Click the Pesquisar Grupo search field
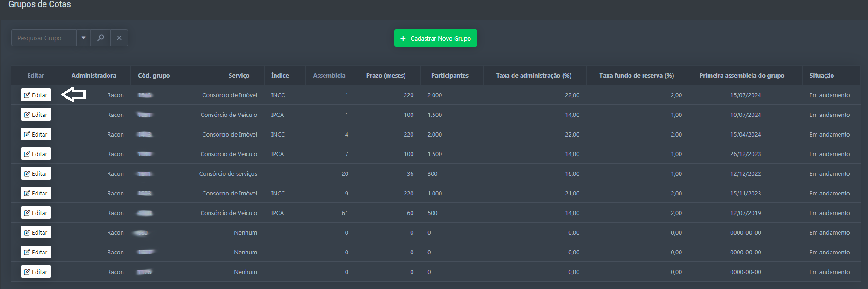 tap(44, 38)
